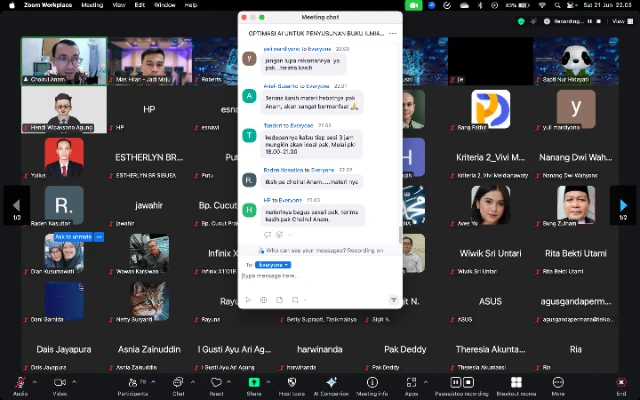Toggle Pause/stop recording
The height and width of the screenshot is (400, 640).
pos(461,383)
